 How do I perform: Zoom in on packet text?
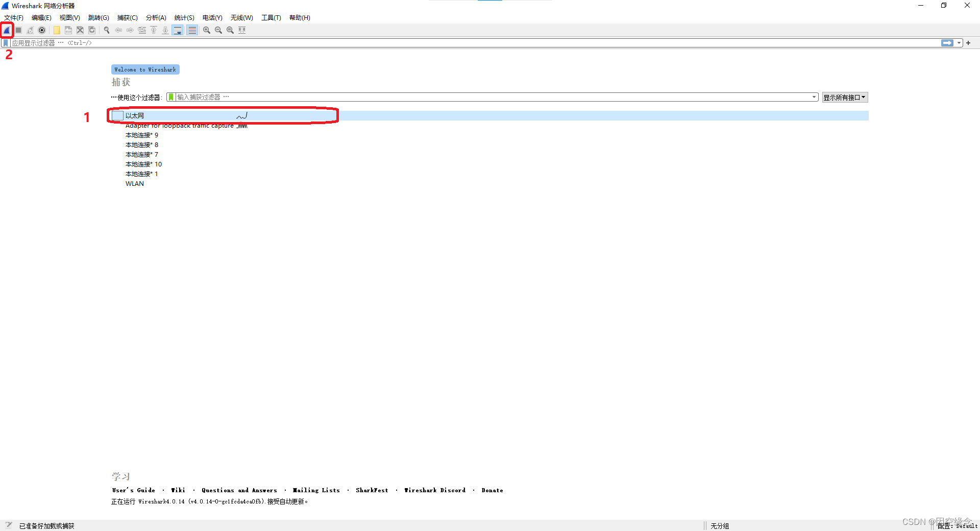pos(207,30)
